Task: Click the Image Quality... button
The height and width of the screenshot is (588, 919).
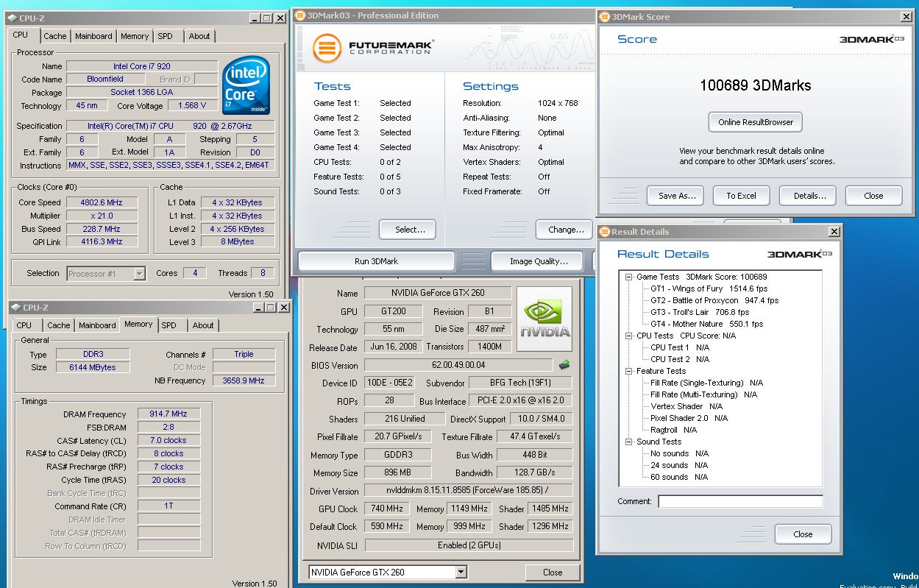Action: click(539, 261)
